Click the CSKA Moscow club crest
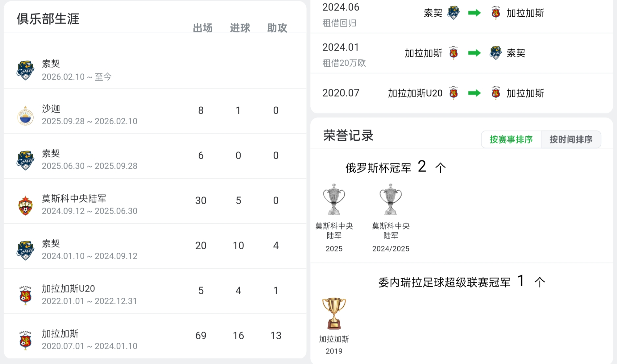The width and height of the screenshot is (617, 364). pyautogui.click(x=25, y=205)
